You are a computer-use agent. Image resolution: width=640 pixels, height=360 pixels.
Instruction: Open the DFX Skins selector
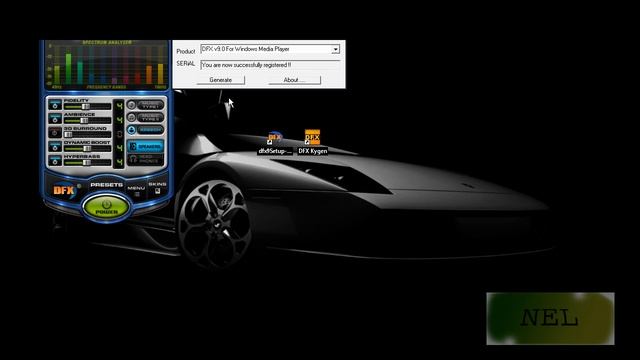[157, 187]
